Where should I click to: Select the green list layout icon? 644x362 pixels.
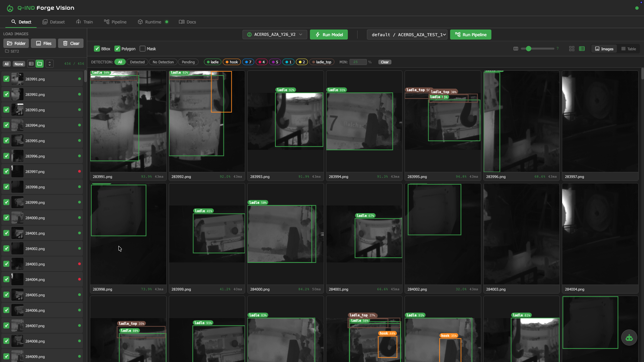point(582,49)
